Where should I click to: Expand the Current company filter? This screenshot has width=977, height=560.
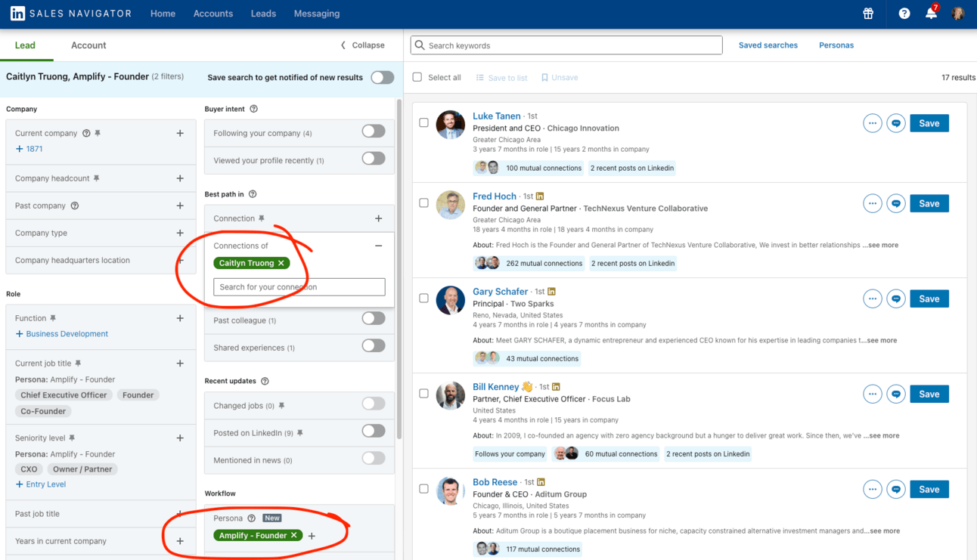[x=180, y=133]
